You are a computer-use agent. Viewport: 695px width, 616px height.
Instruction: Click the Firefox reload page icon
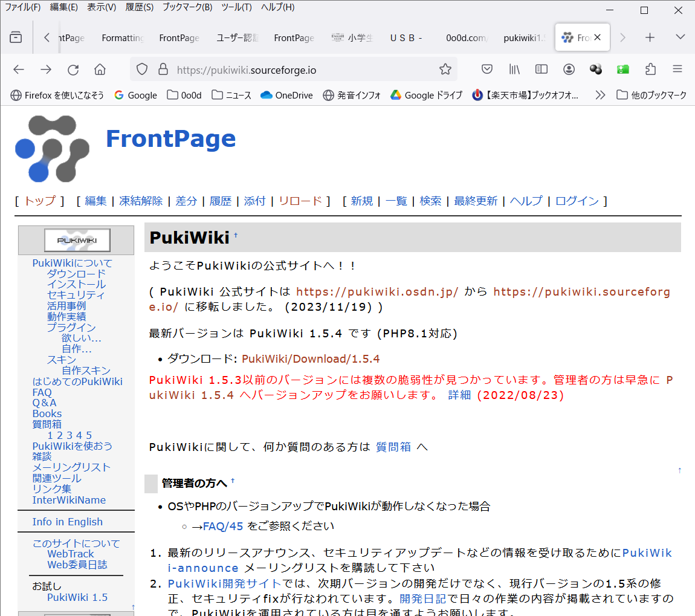[73, 70]
